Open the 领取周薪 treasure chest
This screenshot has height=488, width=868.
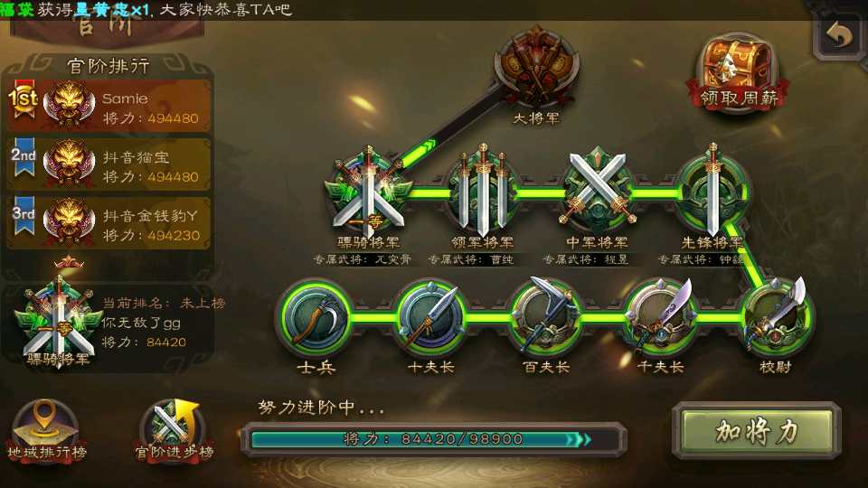click(738, 73)
